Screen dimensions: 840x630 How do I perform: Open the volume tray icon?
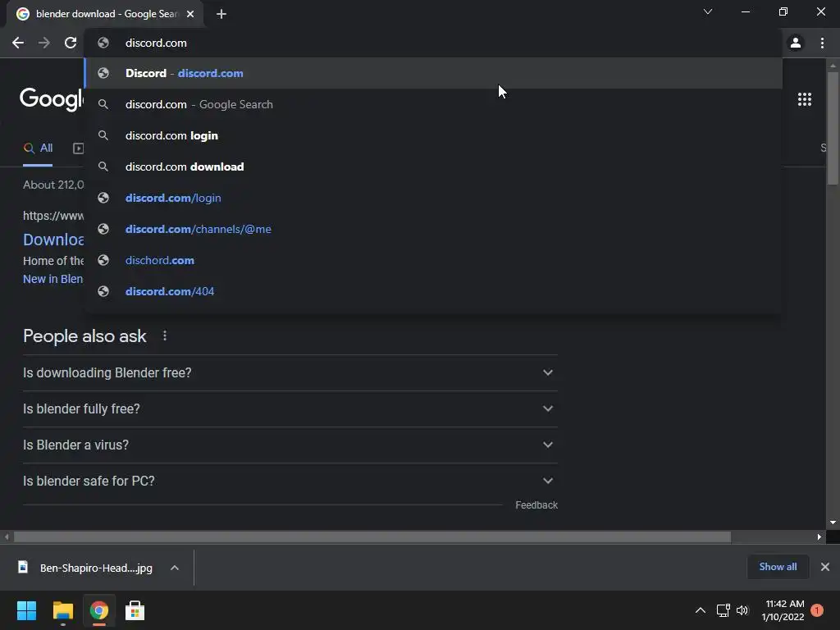tap(742, 610)
